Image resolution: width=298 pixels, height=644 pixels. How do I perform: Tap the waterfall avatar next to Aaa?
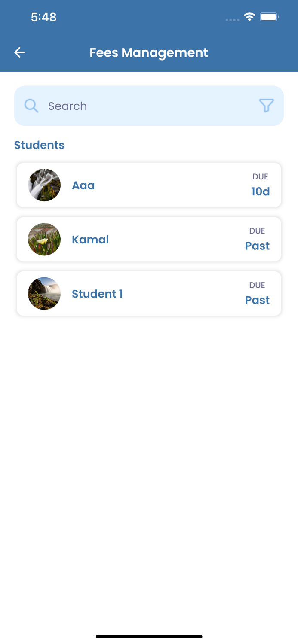click(x=44, y=185)
